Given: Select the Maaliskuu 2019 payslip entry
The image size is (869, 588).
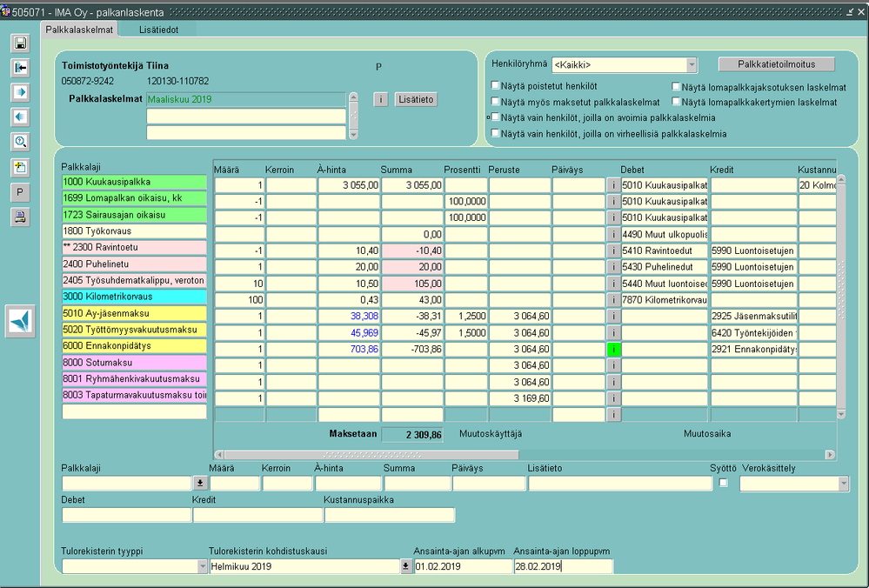Looking at the screenshot, I should point(246,100).
